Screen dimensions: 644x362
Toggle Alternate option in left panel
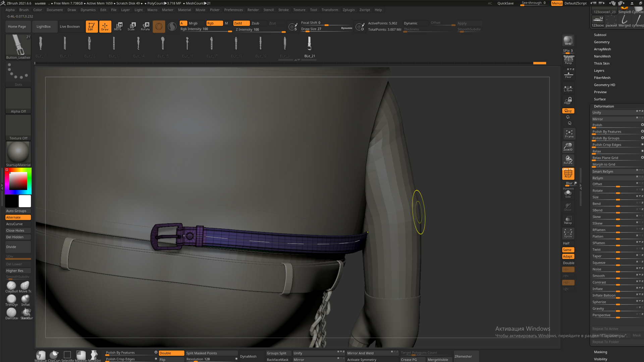tap(18, 218)
